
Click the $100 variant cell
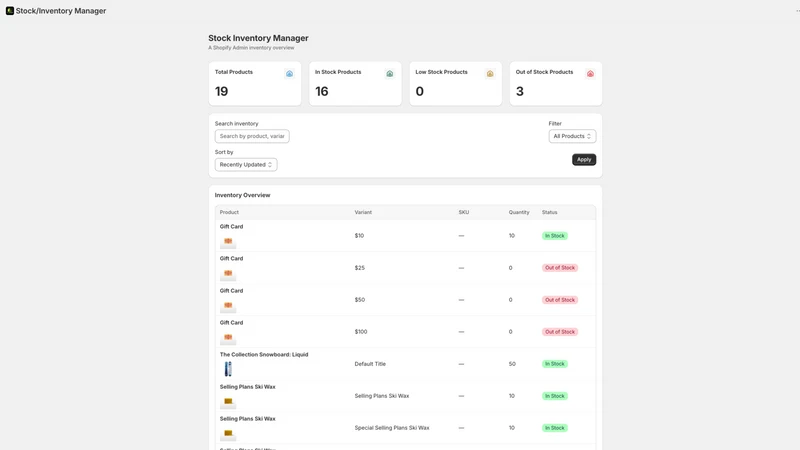pos(361,332)
